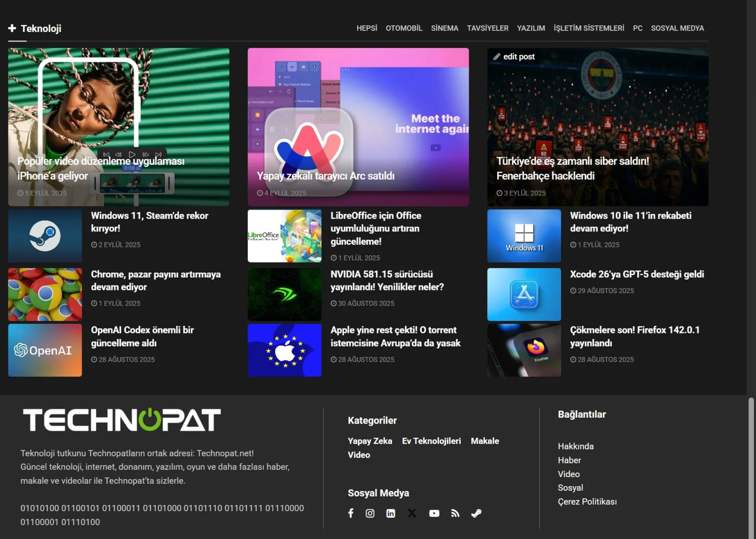
Task: Open 'OpenAI Codex önemli bir güncelleme aldı'
Action: 142,336
